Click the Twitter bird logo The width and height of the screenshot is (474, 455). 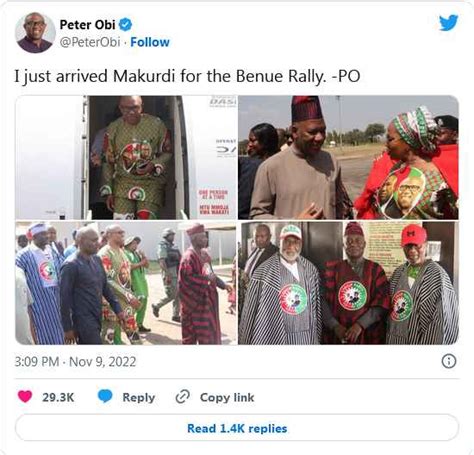pos(448,23)
